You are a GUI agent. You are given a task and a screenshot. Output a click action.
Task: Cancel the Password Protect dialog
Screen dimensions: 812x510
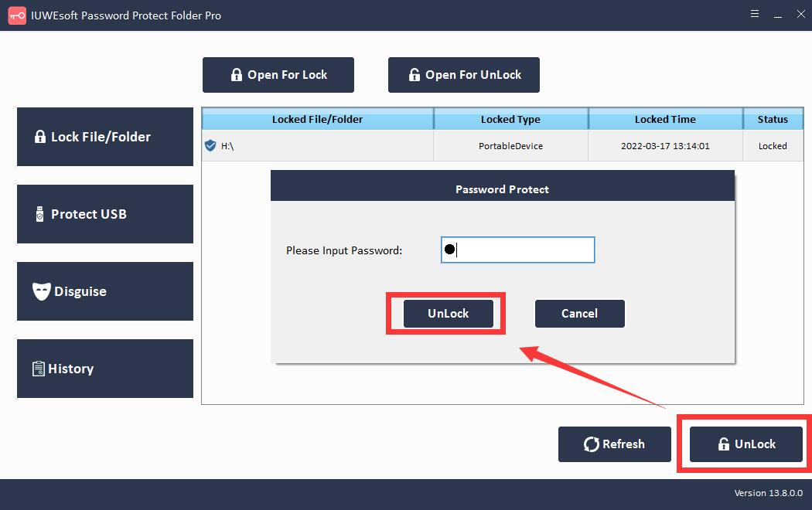[x=579, y=314]
